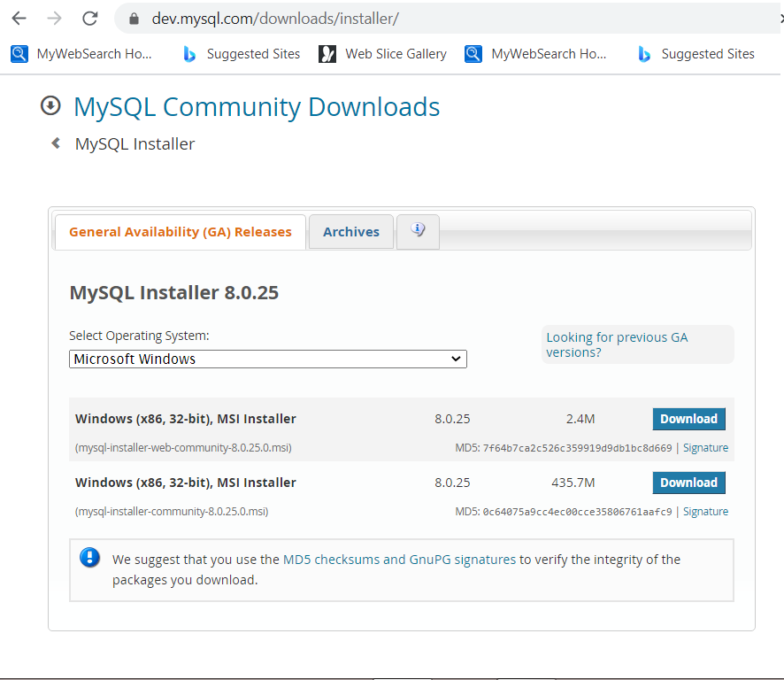This screenshot has height=680, width=784.
Task: Click Signature link for web-community installer
Action: pyautogui.click(x=705, y=448)
